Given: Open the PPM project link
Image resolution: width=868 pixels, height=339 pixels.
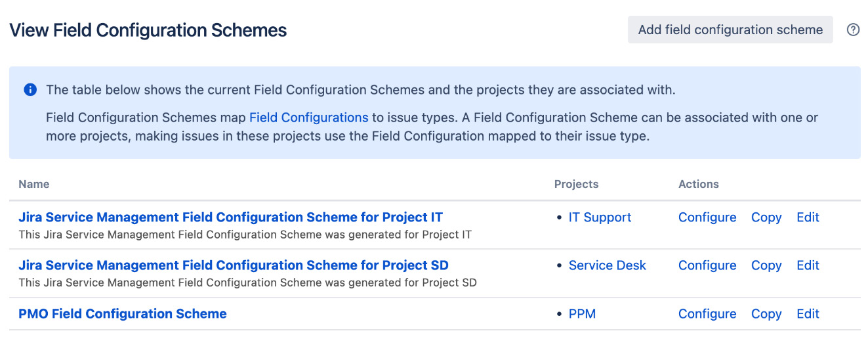Looking at the screenshot, I should pos(582,314).
